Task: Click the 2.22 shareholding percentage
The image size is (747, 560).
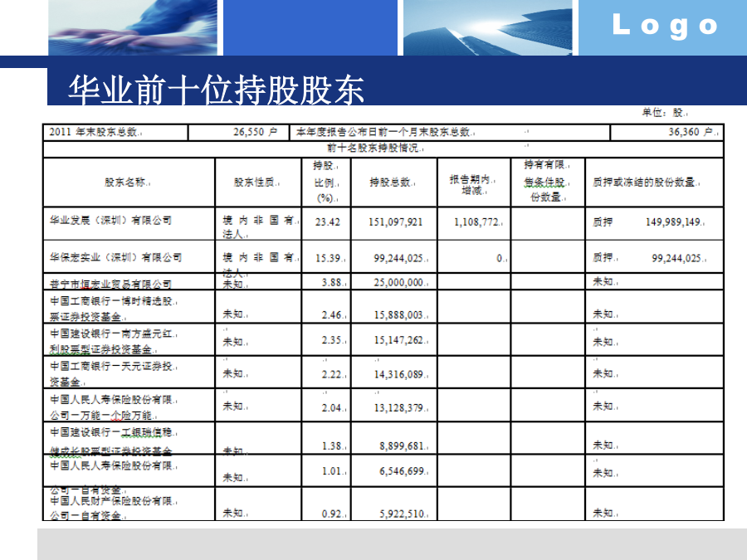Action: 331,375
